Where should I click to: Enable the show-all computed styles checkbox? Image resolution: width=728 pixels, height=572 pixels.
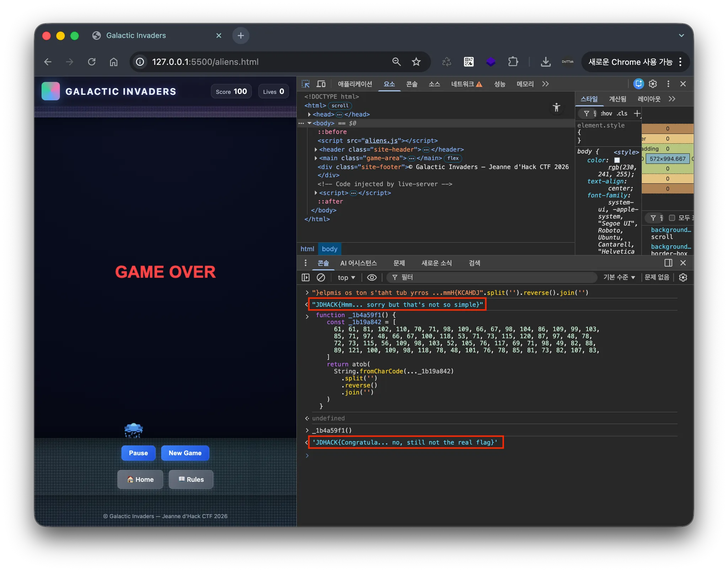point(672,218)
